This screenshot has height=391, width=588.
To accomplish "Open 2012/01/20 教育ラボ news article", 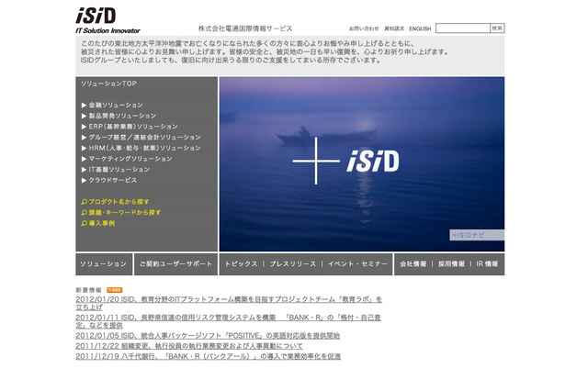I will [x=229, y=304].
